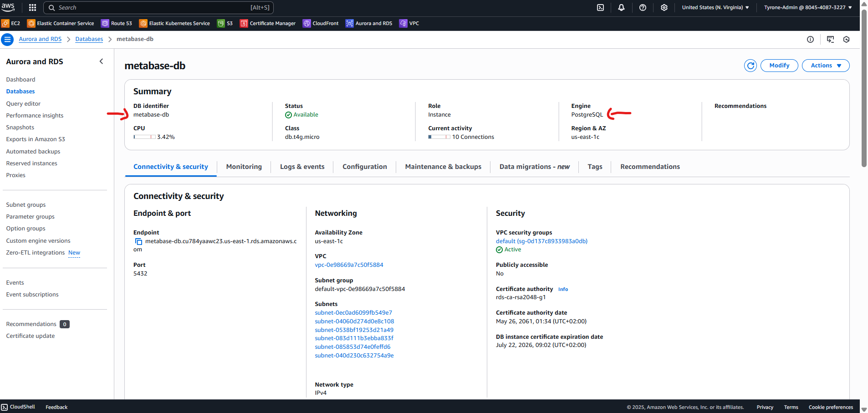Refresh the metabase-db details

(x=751, y=66)
